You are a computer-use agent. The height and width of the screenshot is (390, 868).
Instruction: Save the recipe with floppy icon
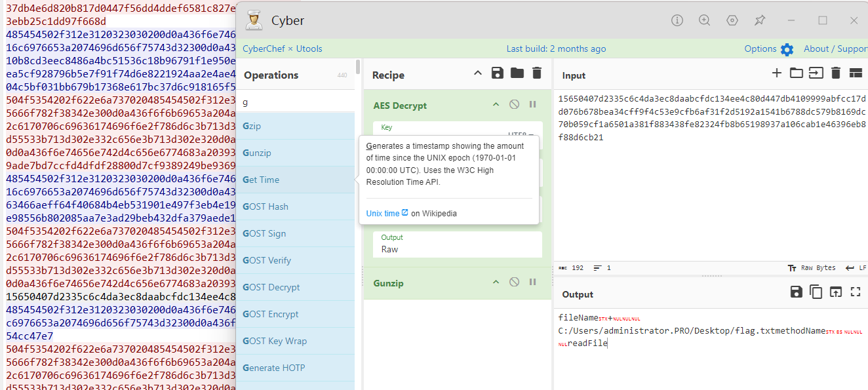tap(498, 73)
